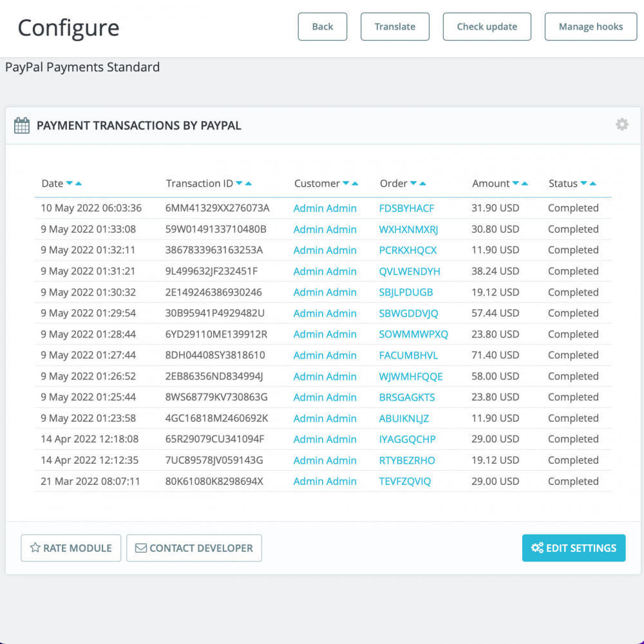Open order FDSBYHACF link
This screenshot has width=644, height=644.
(x=406, y=208)
